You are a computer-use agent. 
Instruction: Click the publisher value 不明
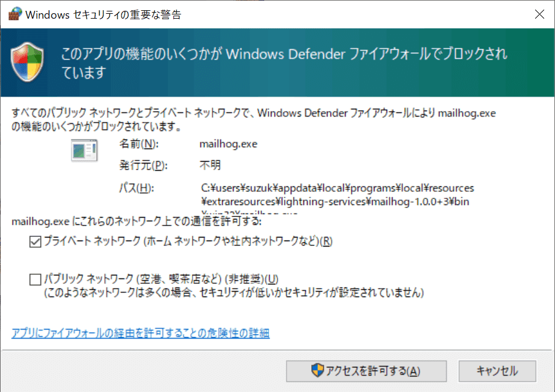pos(210,165)
